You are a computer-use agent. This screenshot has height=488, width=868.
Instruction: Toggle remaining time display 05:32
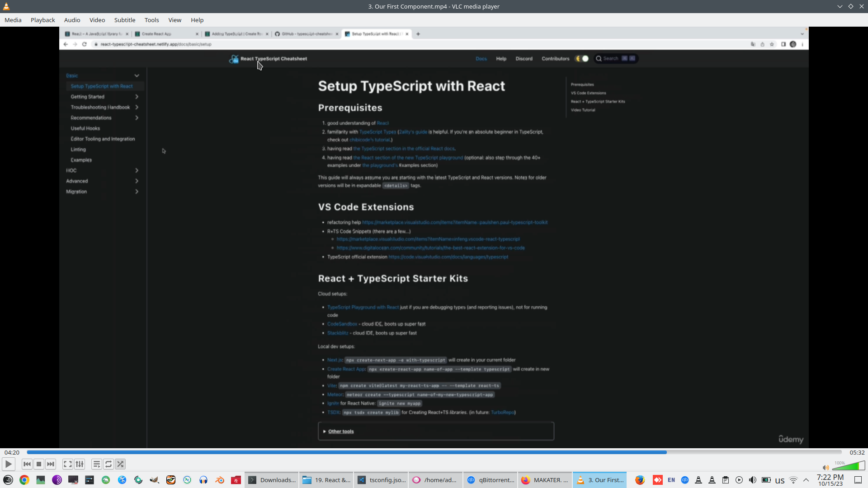coord(857,452)
